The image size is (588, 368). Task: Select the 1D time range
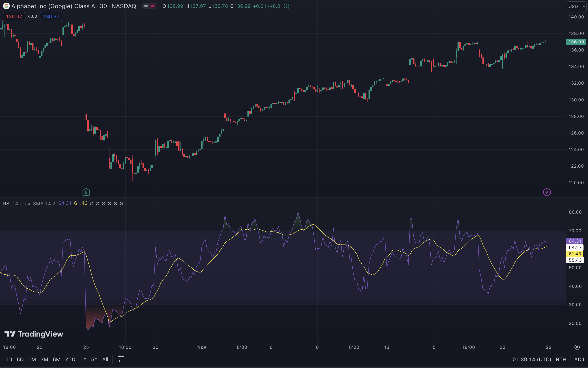coord(9,359)
